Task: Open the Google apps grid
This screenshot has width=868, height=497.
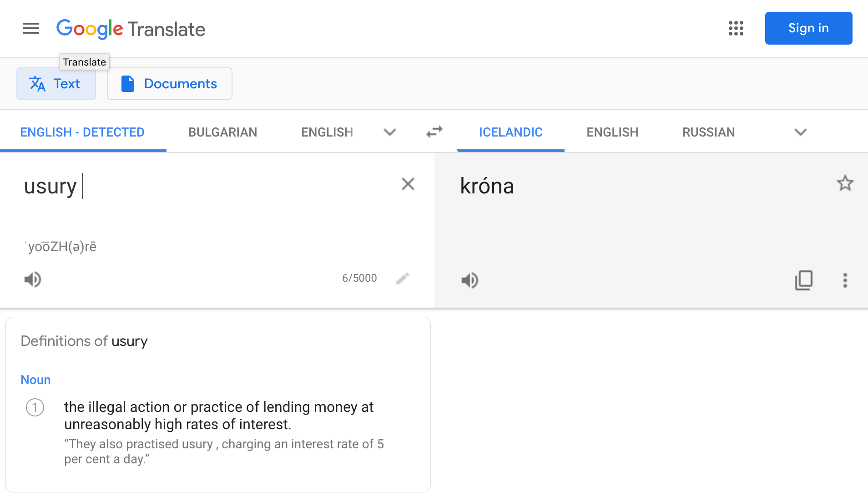Action: [736, 28]
